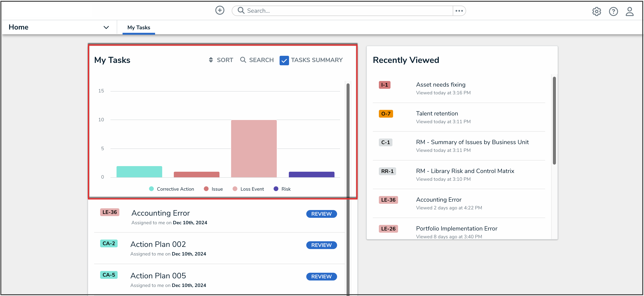Viewport: 644px width, 296px height.
Task: Expand the Home dropdown chevron
Action: pyautogui.click(x=106, y=28)
